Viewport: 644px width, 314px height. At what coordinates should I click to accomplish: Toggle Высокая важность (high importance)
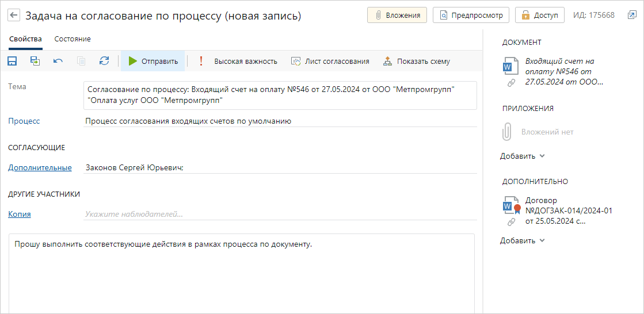click(x=239, y=62)
